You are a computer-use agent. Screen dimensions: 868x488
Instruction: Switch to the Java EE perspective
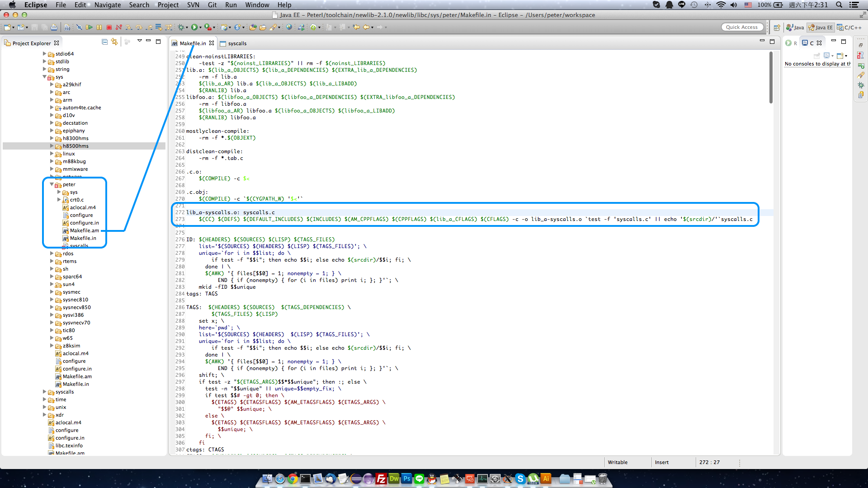pyautogui.click(x=821, y=28)
